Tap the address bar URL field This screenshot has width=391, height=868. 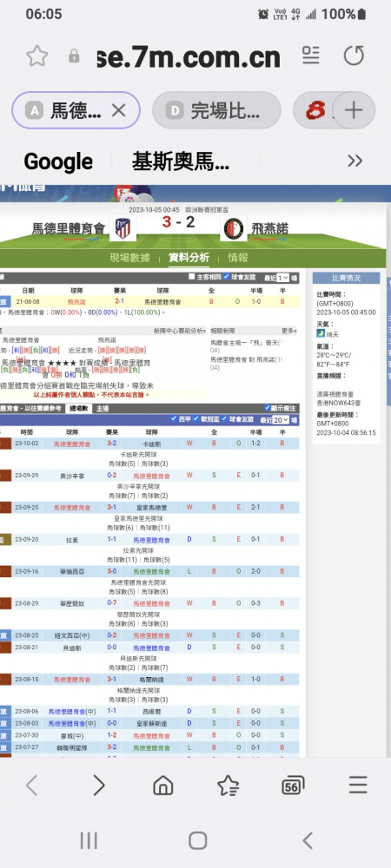[189, 56]
